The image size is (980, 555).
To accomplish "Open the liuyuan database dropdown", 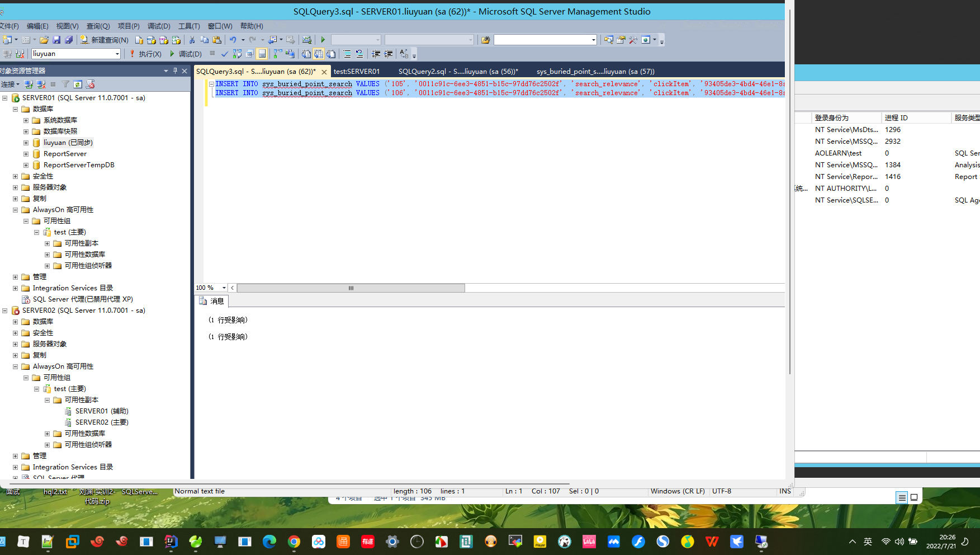I will pyautogui.click(x=117, y=54).
